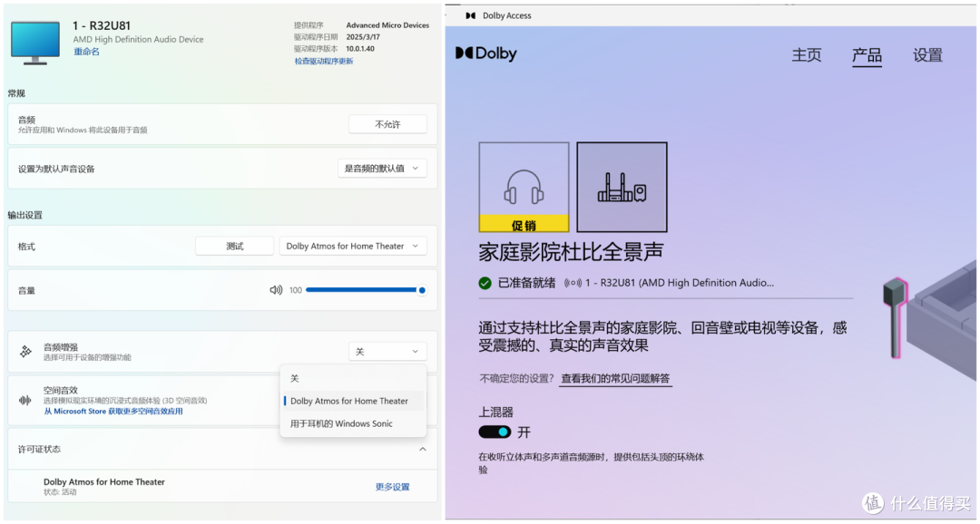Click 状态: 活动 license status text

tap(62, 492)
